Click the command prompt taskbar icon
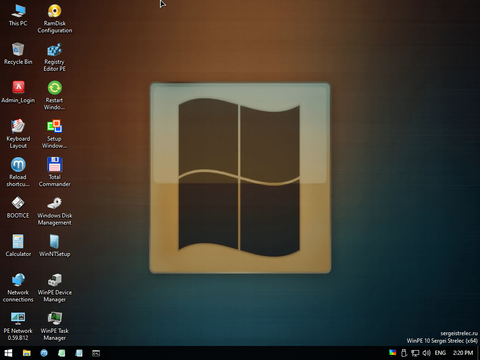Screen dimensions: 480x360 (96, 353)
